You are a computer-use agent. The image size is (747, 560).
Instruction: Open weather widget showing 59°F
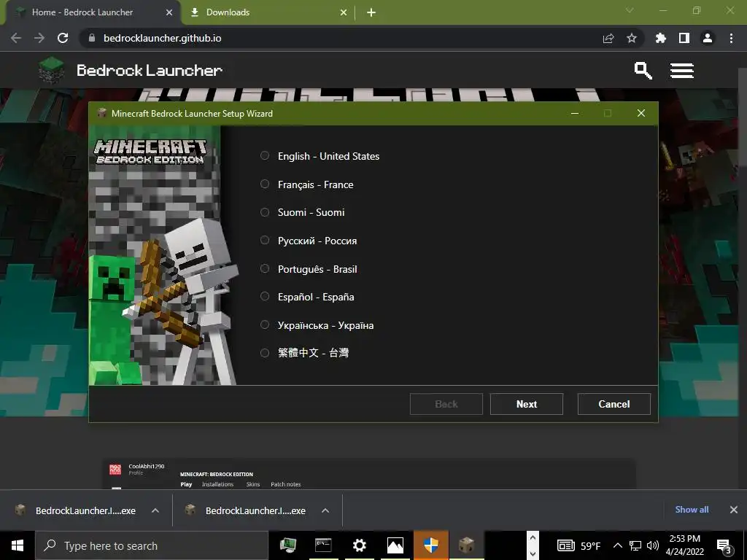click(578, 545)
